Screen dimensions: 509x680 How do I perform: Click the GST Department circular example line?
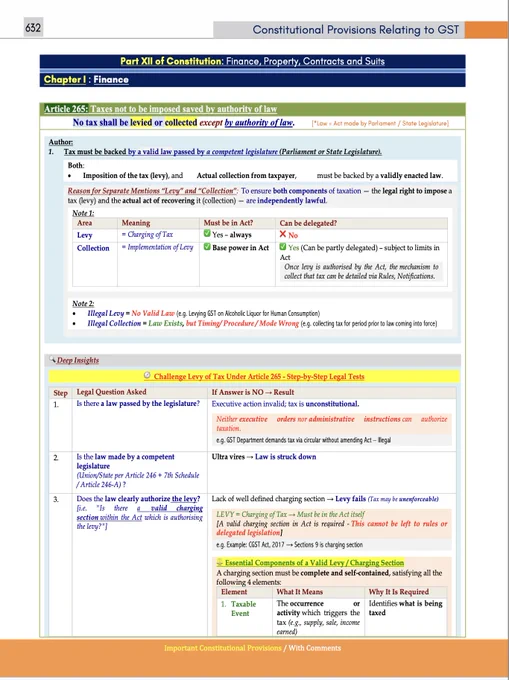pyautogui.click(x=303, y=440)
